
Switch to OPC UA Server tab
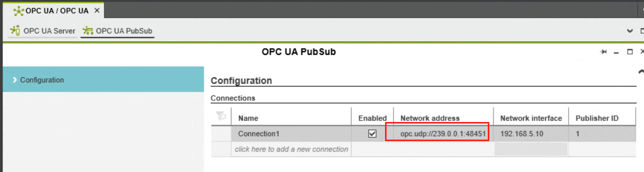[x=43, y=31]
